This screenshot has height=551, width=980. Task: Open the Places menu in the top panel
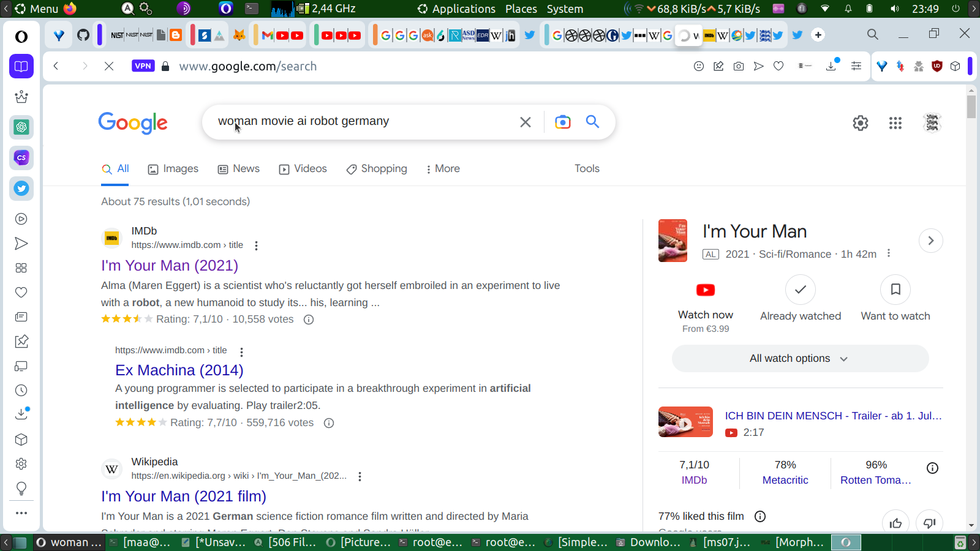[x=521, y=9]
